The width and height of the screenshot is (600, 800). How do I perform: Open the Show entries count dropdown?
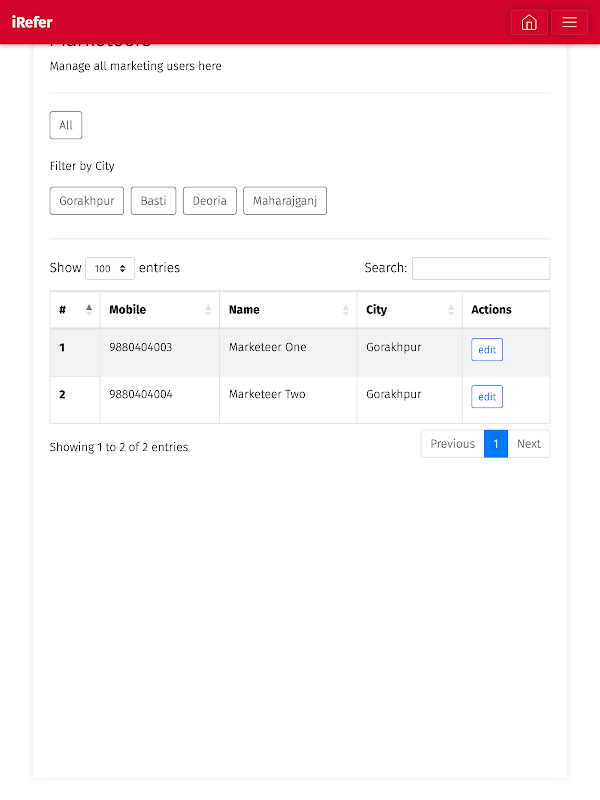[x=110, y=268]
